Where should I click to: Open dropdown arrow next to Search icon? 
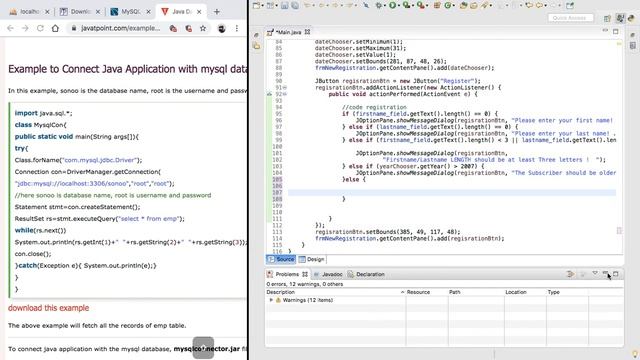click(491, 5)
